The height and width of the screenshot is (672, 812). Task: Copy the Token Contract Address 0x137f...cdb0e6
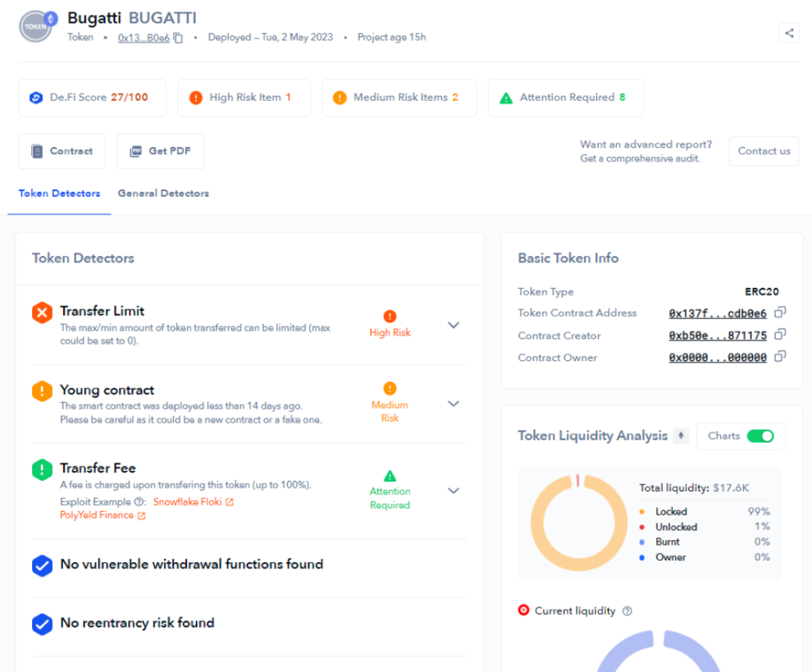pos(780,313)
